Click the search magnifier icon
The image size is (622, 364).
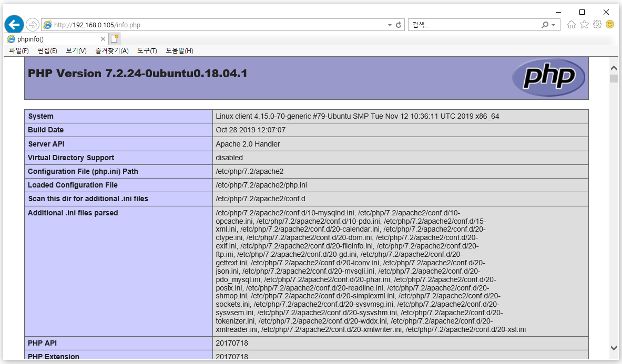545,25
